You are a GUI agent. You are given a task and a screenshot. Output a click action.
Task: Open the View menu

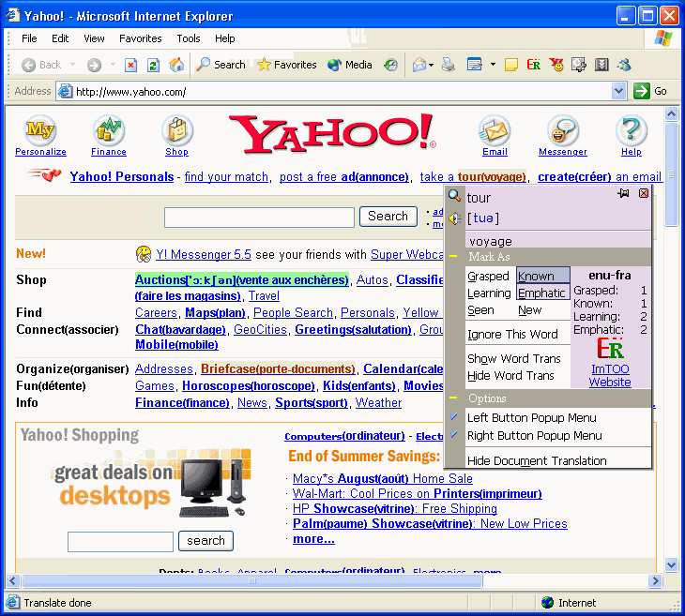(94, 38)
